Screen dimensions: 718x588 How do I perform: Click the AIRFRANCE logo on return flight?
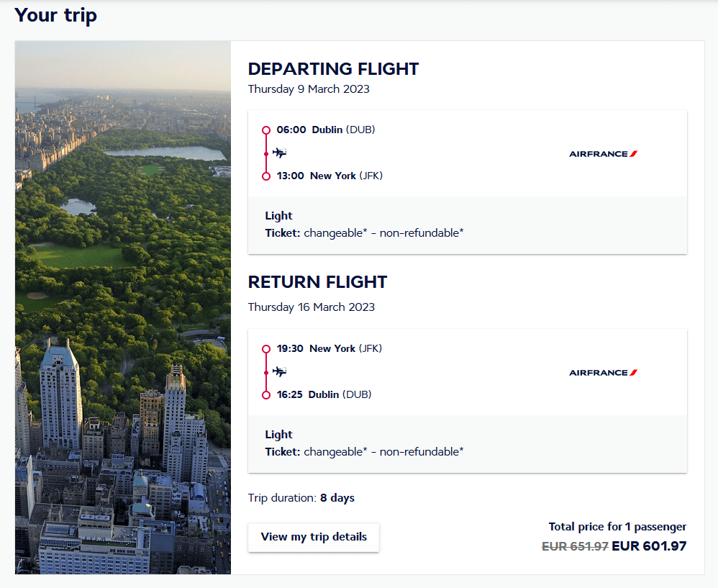point(603,372)
